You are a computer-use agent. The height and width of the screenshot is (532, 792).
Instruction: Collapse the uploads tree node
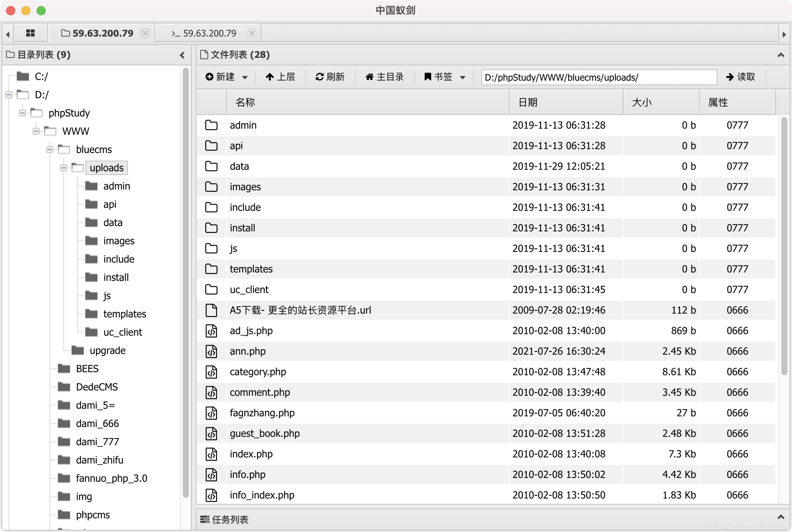(64, 168)
